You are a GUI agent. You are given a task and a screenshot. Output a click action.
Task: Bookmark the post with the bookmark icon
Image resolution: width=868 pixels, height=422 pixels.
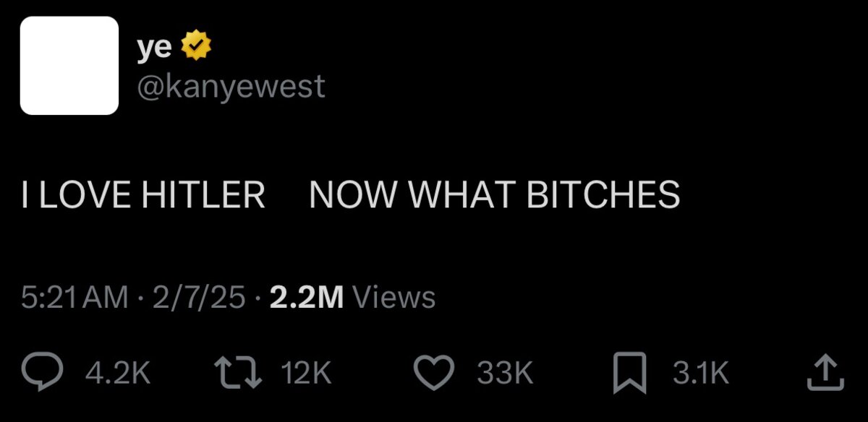pyautogui.click(x=627, y=374)
